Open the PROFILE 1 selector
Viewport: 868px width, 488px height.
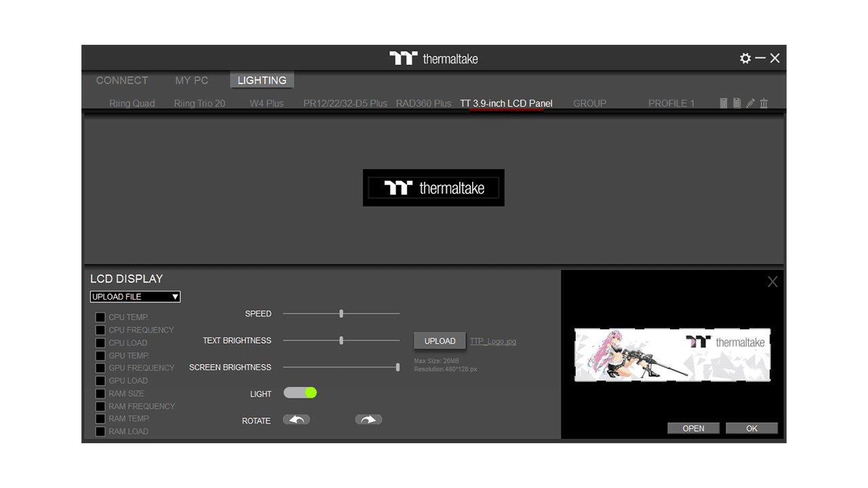(671, 103)
